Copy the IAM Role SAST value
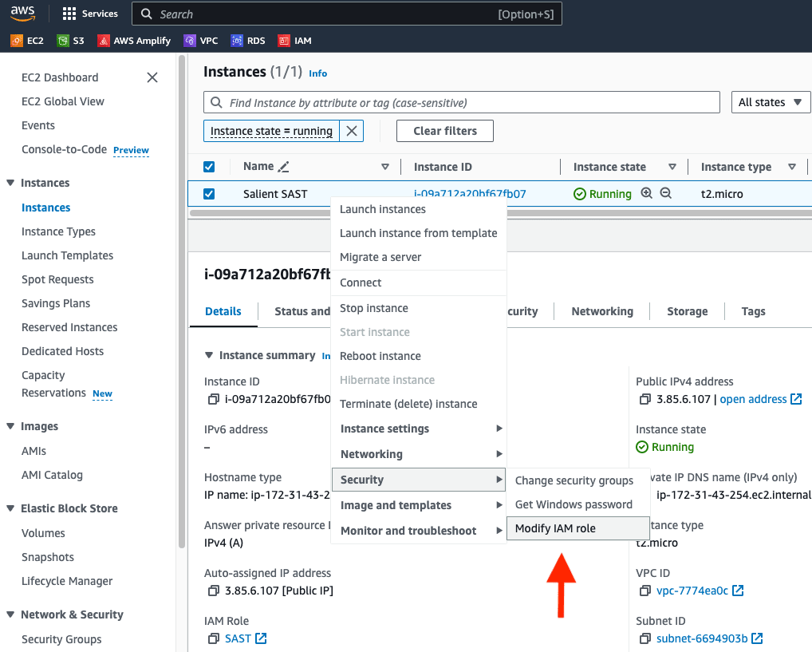The height and width of the screenshot is (652, 812). click(213, 638)
